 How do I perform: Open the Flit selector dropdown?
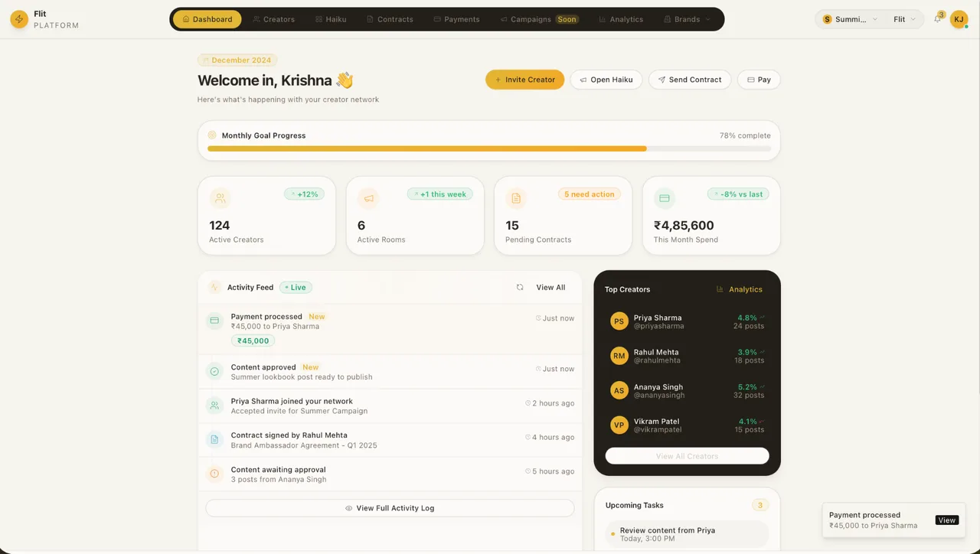(x=905, y=19)
